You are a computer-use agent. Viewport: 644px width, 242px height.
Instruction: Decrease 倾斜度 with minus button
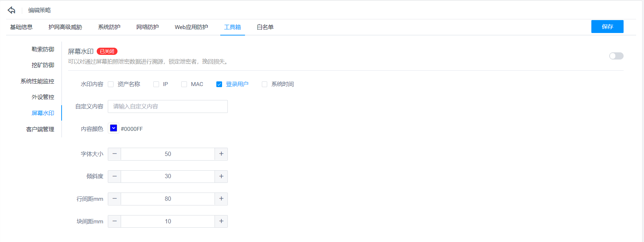[115, 176]
